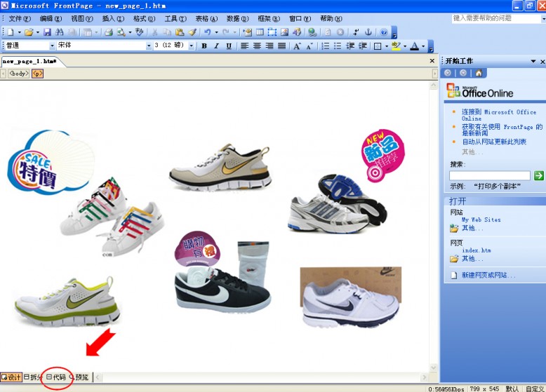
Task: Toggle Underline formatting
Action: [x=229, y=46]
